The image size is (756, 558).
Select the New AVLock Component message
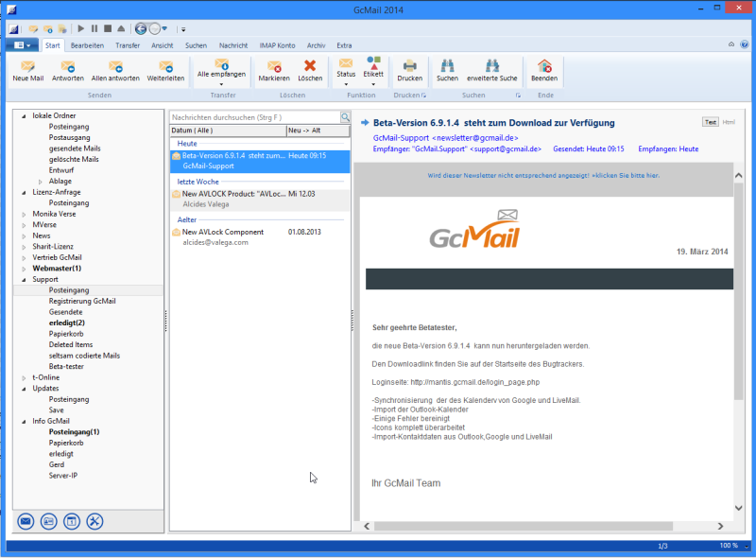pyautogui.click(x=260, y=237)
